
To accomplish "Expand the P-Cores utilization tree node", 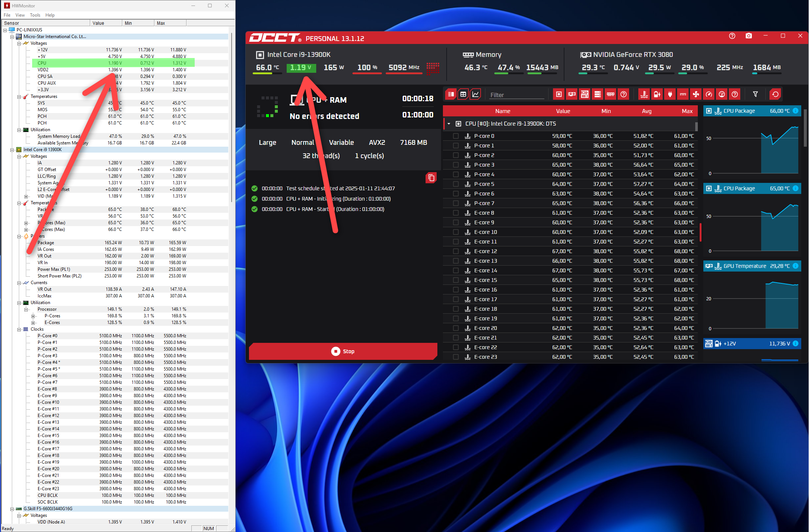I will pyautogui.click(x=33, y=316).
